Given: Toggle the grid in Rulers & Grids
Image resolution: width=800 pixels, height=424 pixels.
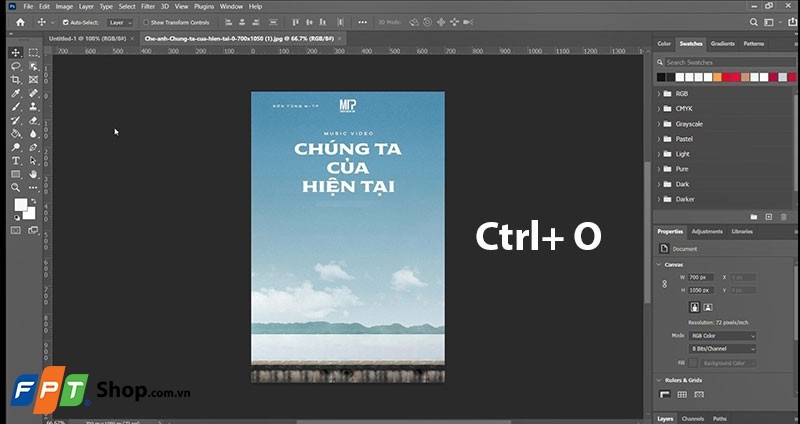Looking at the screenshot, I should click(682, 394).
